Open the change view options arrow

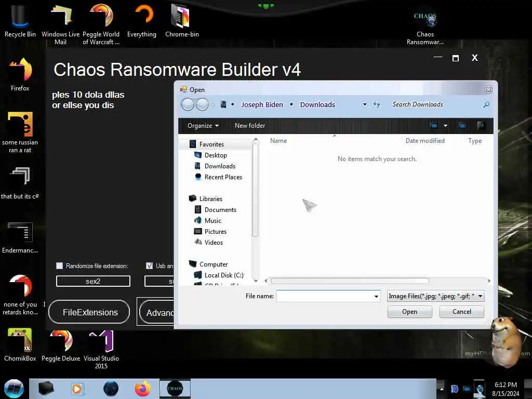pyautogui.click(x=445, y=126)
